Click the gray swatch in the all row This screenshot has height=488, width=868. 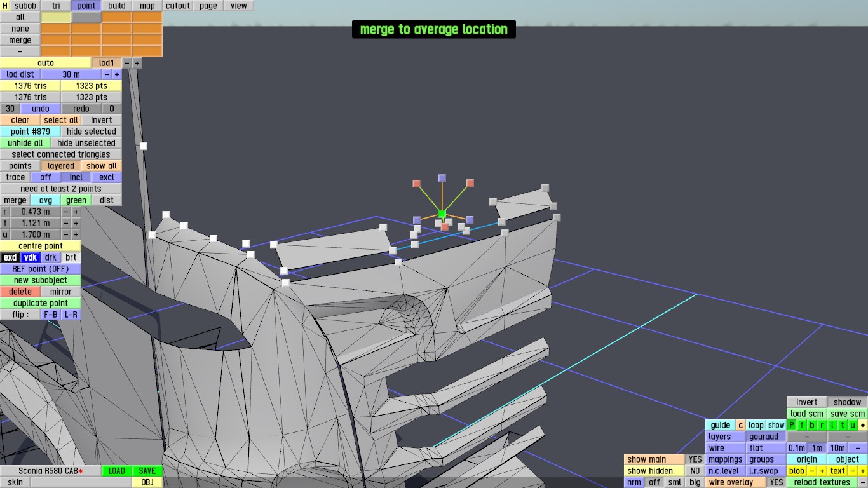tap(86, 17)
